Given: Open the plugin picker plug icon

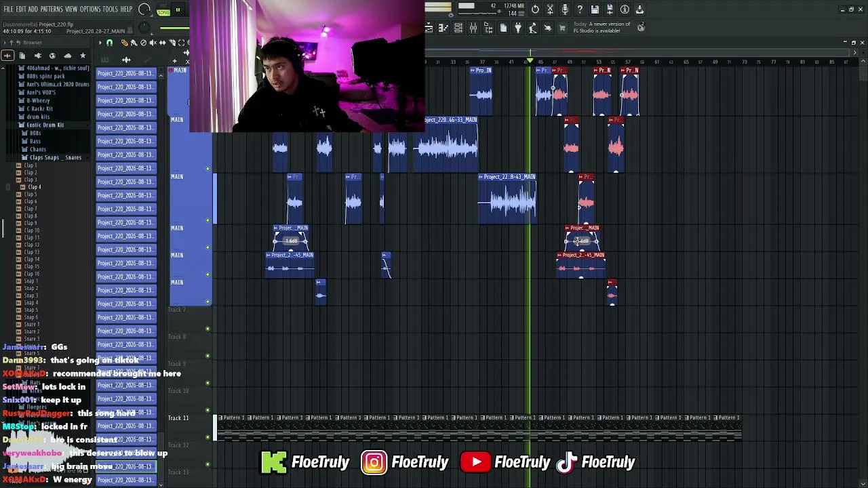Looking at the screenshot, I should tap(518, 28).
